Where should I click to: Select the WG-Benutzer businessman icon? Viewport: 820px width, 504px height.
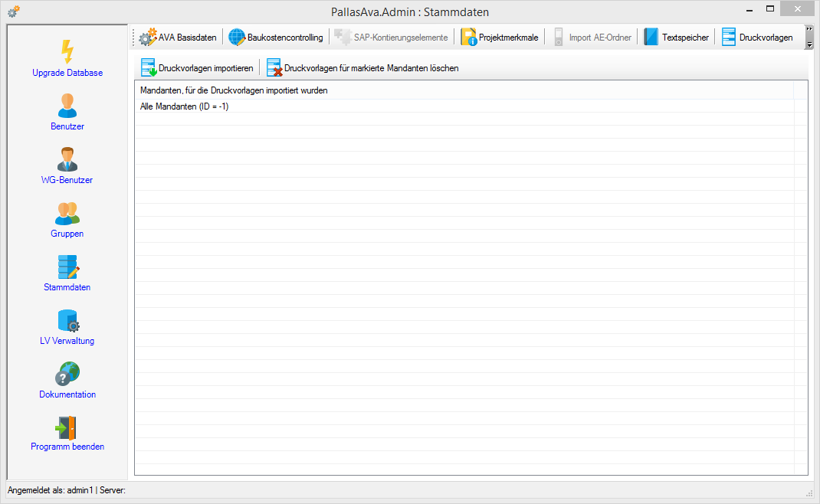[67, 159]
